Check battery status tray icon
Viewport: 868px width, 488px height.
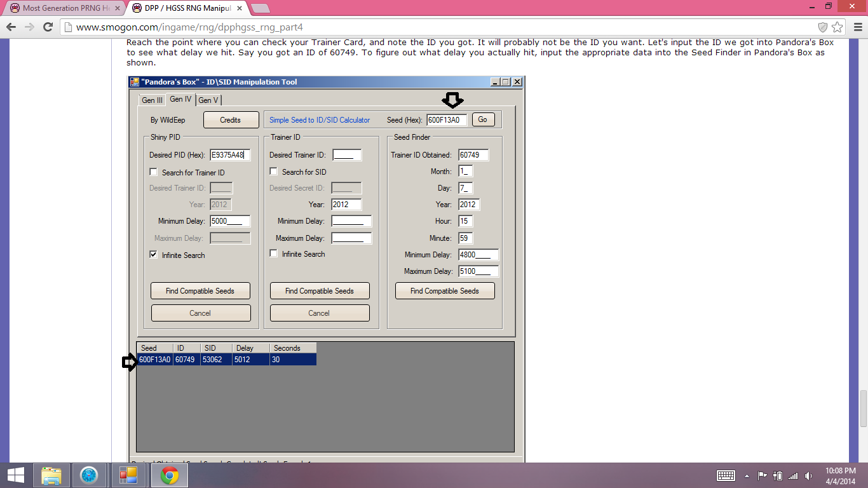[777, 475]
